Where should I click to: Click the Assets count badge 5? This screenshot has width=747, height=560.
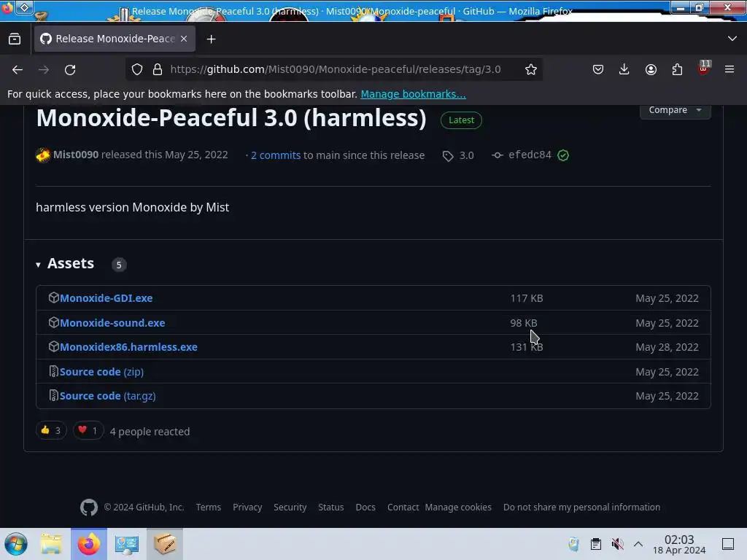tap(119, 265)
